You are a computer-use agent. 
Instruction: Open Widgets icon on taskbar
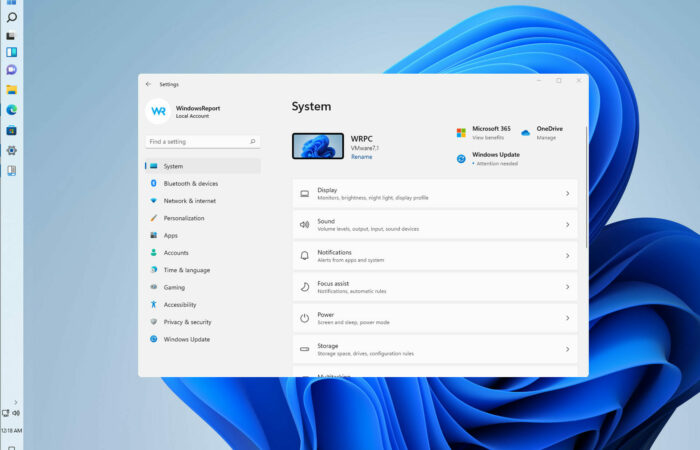12,52
